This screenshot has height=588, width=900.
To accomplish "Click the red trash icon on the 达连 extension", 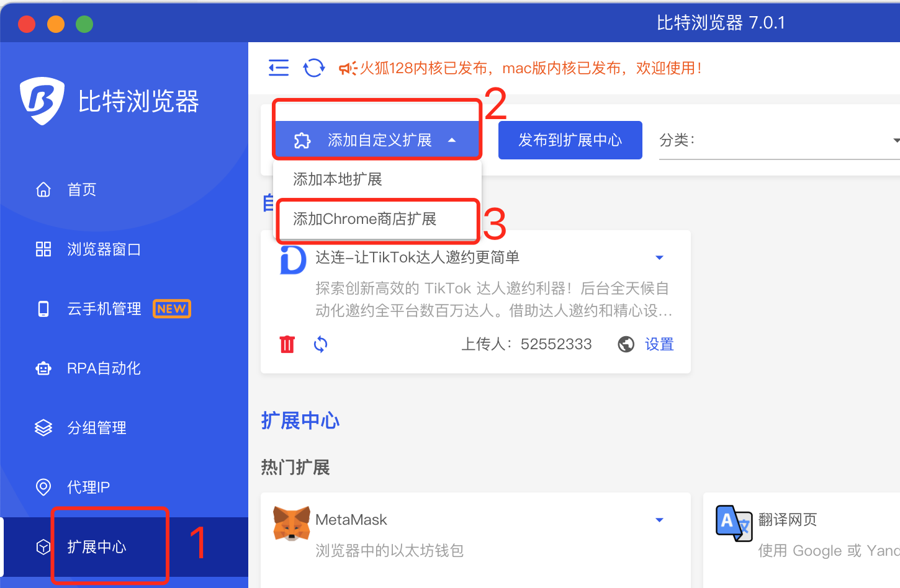I will [x=287, y=344].
